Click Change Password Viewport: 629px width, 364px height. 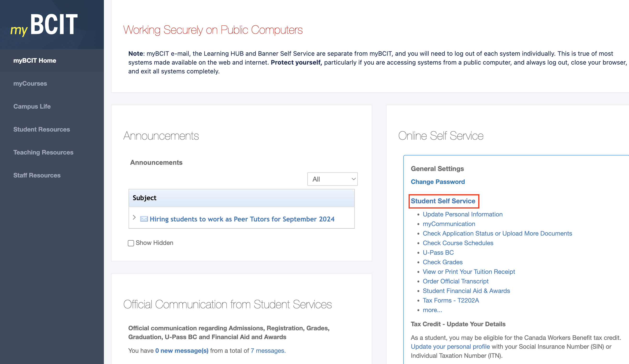pyautogui.click(x=438, y=182)
